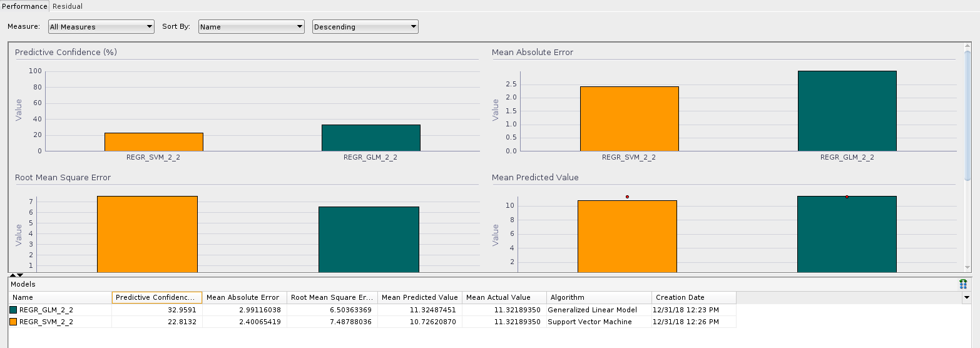Sort by the Predictive Confidence column header
Screen dimensions: 980x348
pos(156,297)
